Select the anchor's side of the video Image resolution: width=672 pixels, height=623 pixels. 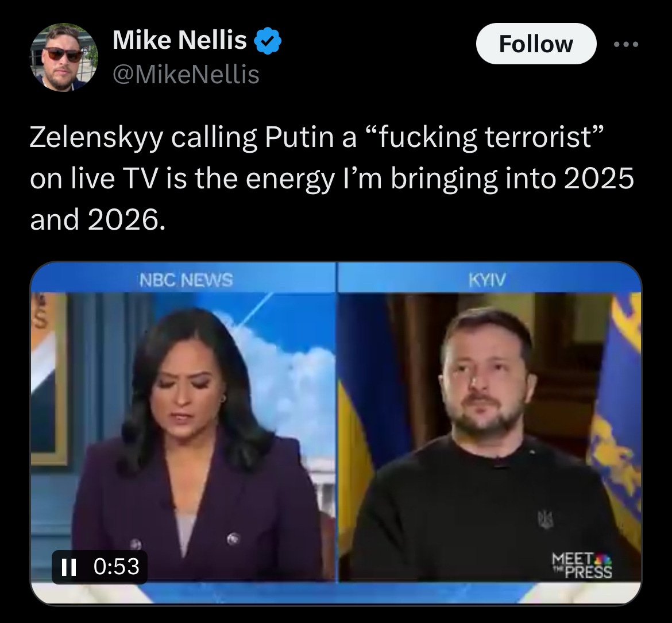point(183,436)
